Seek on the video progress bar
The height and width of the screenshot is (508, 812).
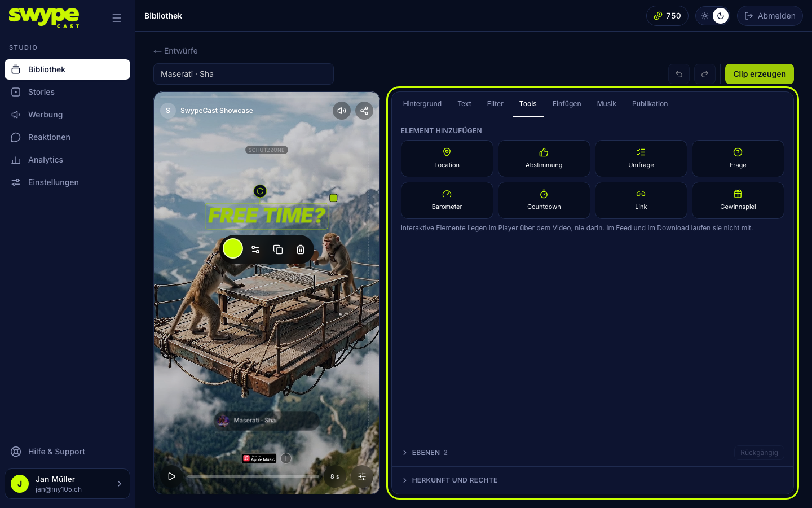(254, 476)
